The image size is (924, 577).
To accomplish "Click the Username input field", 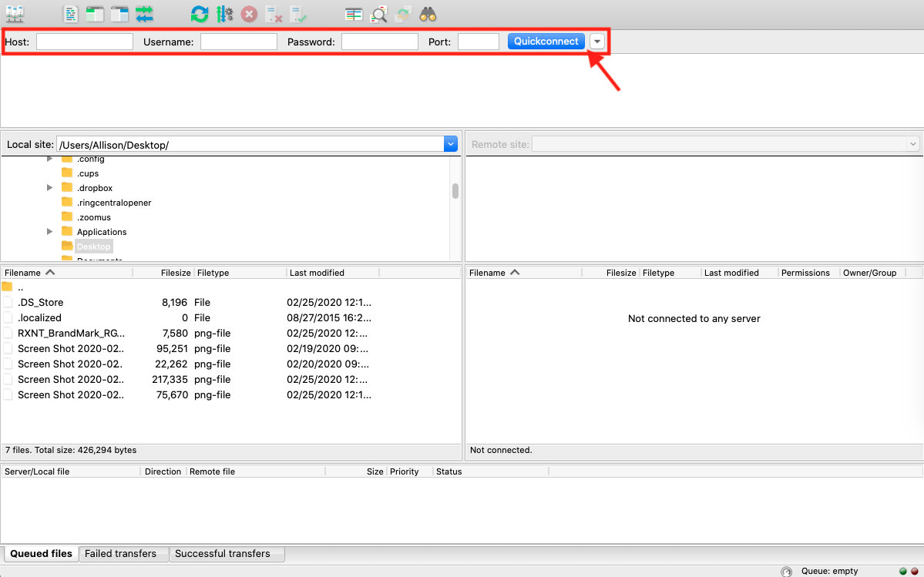I will pos(239,42).
